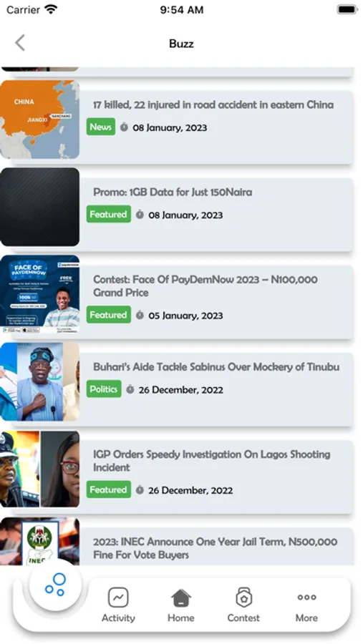363x644 pixels.
Task: Tap clock icon on IGP Orders article
Action: pos(140,490)
